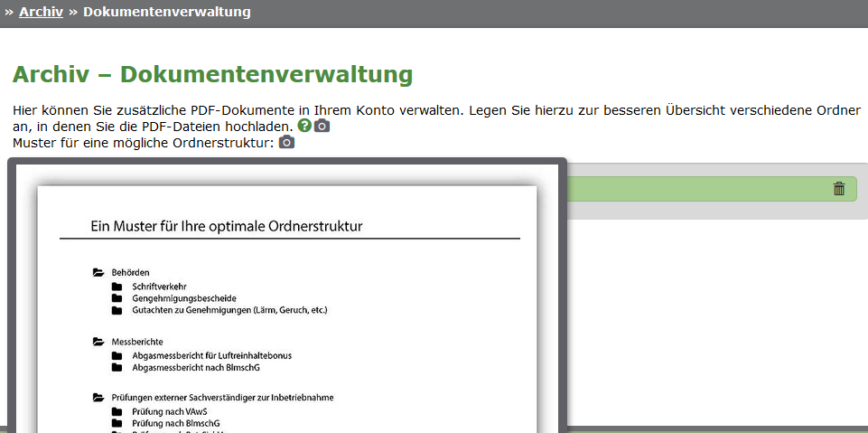Click the green help question mark icon
This screenshot has height=433, width=868.
(x=304, y=126)
